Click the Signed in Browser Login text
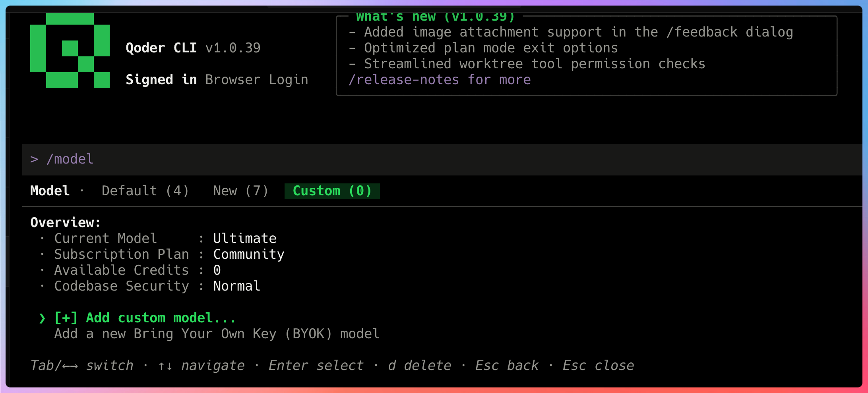 [217, 80]
